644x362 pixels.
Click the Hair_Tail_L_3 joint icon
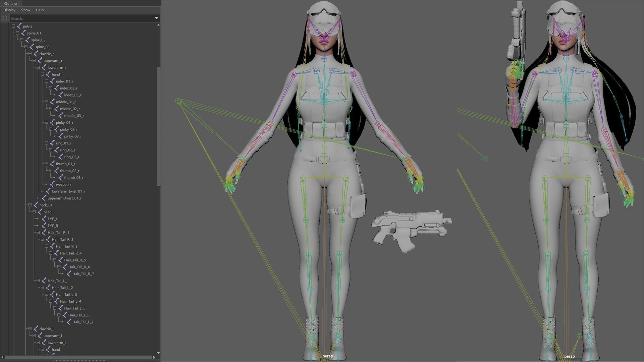coord(52,294)
